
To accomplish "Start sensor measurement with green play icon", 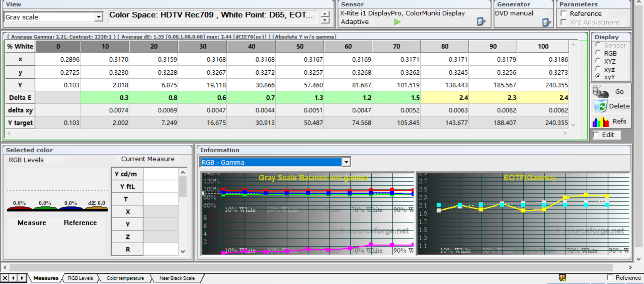I will tap(397, 22).
